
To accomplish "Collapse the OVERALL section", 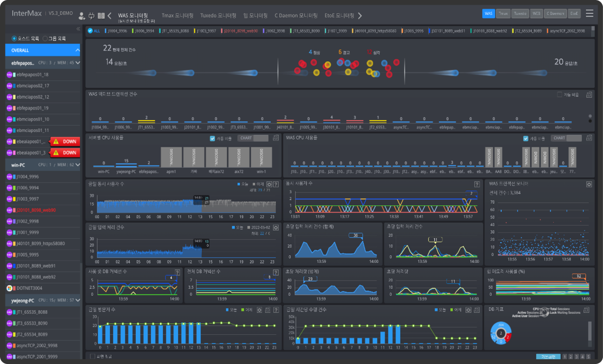I will [77, 50].
